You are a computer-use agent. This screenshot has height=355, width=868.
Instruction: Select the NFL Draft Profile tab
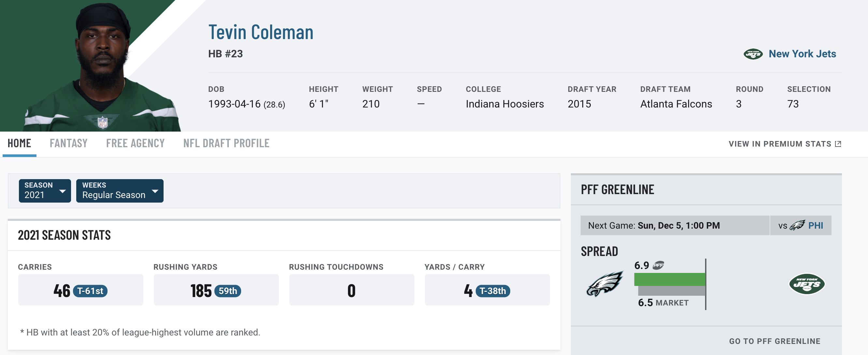tap(226, 143)
